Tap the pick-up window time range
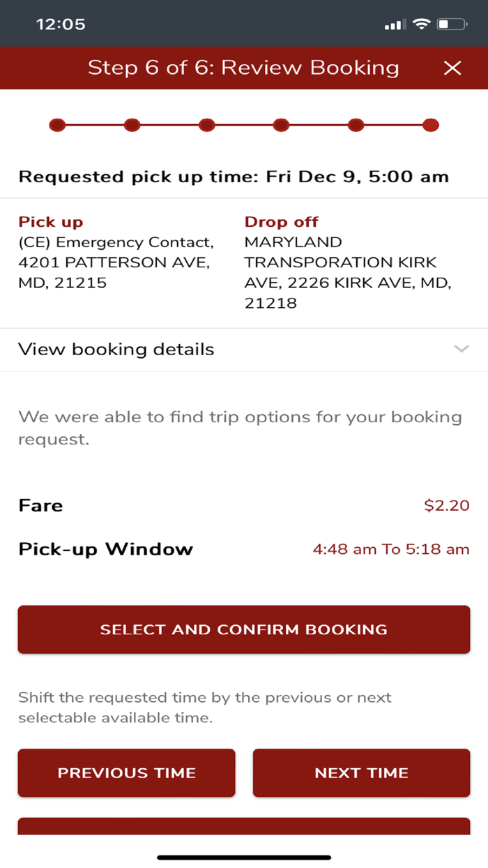This screenshot has width=488, height=868. 391,549
